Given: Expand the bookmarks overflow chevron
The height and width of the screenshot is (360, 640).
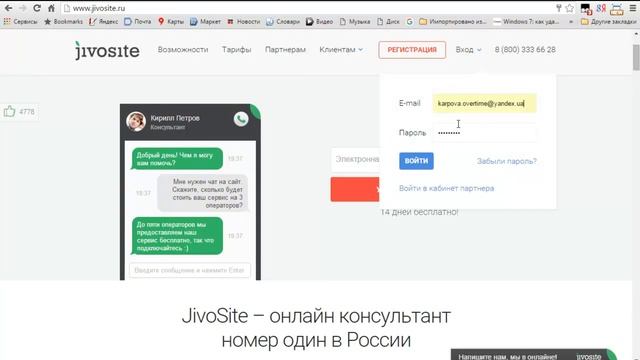Looking at the screenshot, I should [571, 21].
